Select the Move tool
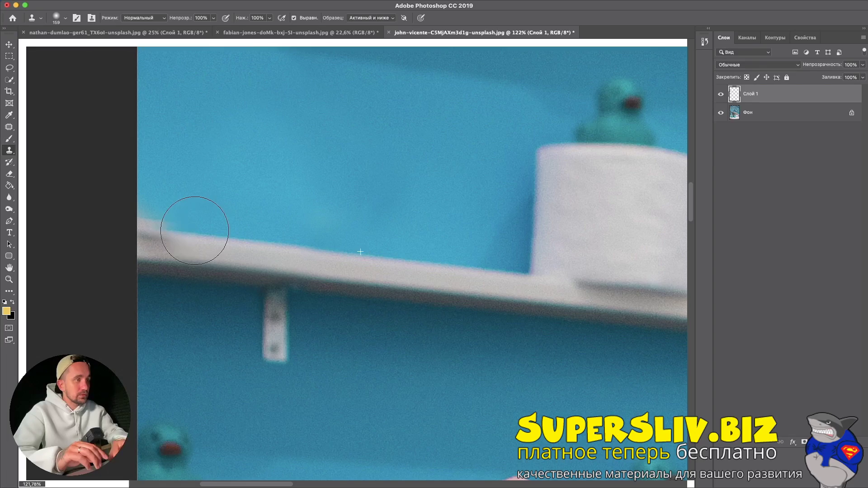The width and height of the screenshot is (868, 488). pos(9,44)
